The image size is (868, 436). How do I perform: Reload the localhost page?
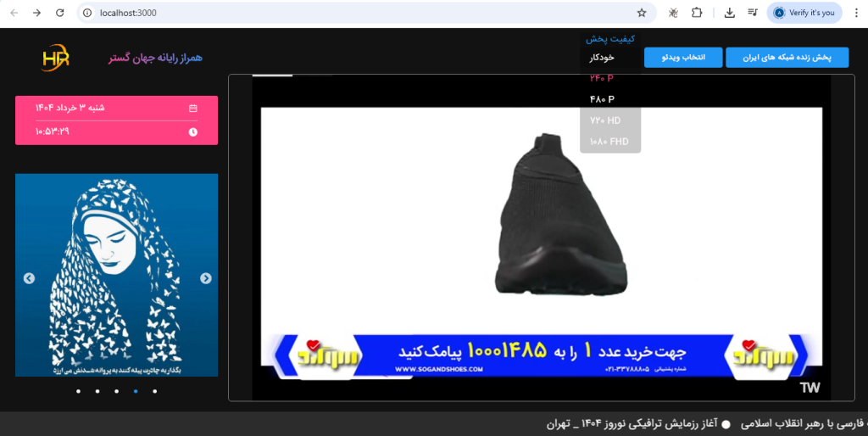point(60,13)
